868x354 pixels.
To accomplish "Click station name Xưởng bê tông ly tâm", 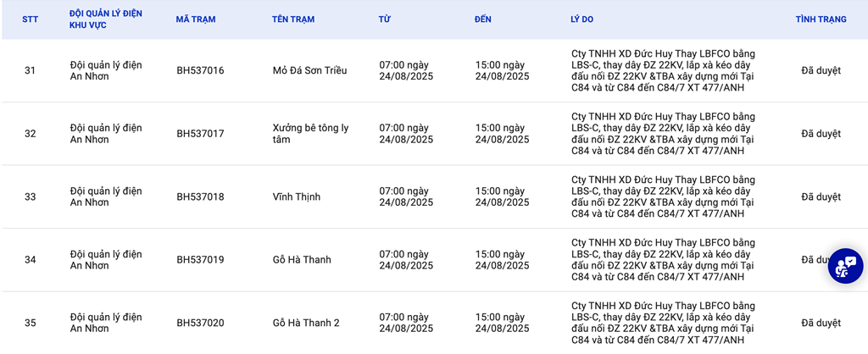I will coord(310,134).
